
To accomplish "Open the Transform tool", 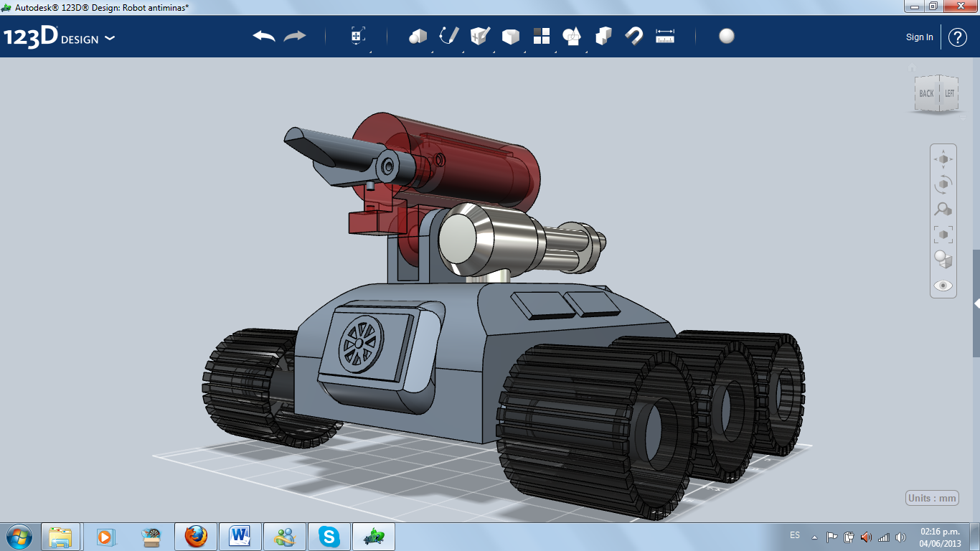I will pos(357,36).
